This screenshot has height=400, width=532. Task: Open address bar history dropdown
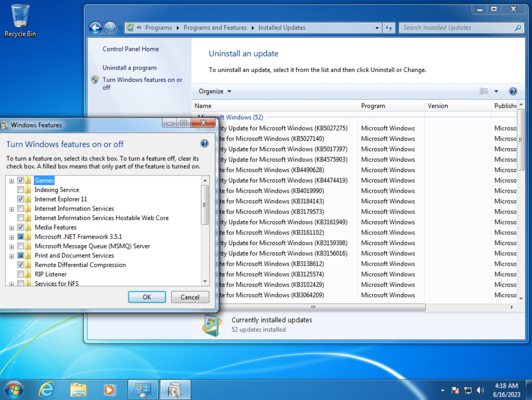[377, 28]
